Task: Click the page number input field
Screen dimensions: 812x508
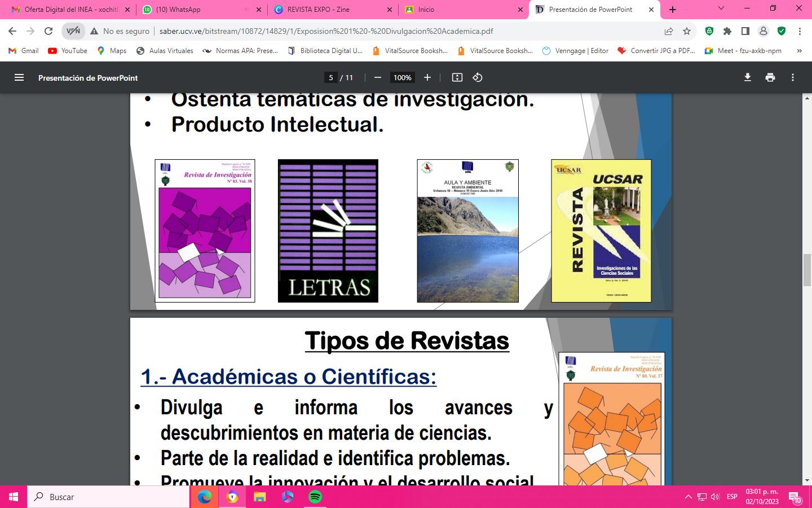Action: (x=331, y=77)
